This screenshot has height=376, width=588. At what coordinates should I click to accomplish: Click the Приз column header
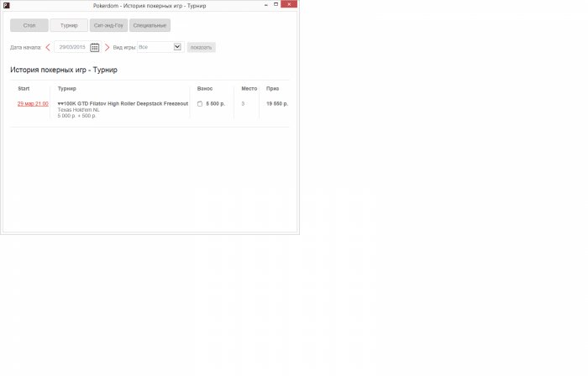pos(273,89)
